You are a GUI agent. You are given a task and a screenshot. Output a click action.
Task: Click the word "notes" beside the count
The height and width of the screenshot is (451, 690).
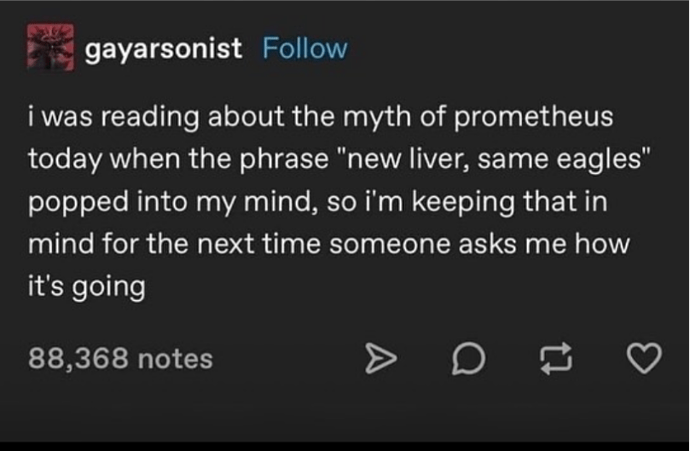click(175, 359)
